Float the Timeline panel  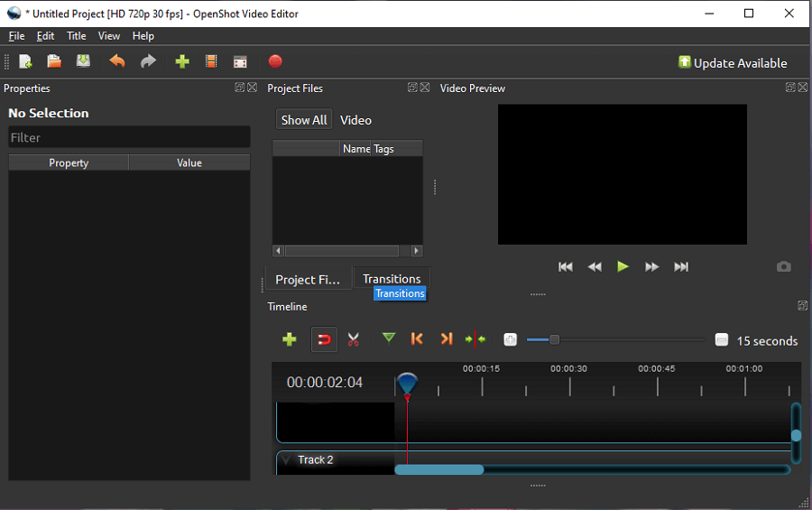tap(803, 306)
